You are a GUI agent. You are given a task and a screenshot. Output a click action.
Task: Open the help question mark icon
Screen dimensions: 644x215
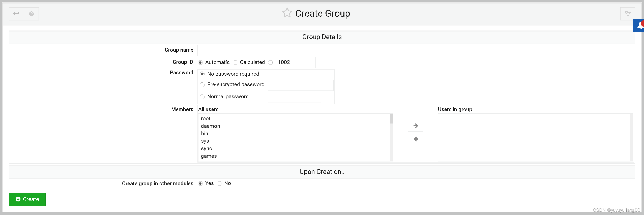[x=31, y=14]
